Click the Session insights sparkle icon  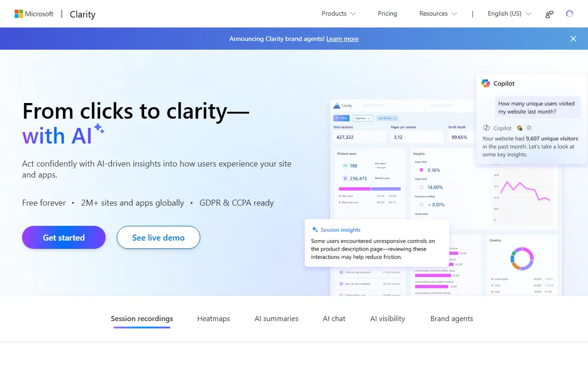[x=315, y=230]
